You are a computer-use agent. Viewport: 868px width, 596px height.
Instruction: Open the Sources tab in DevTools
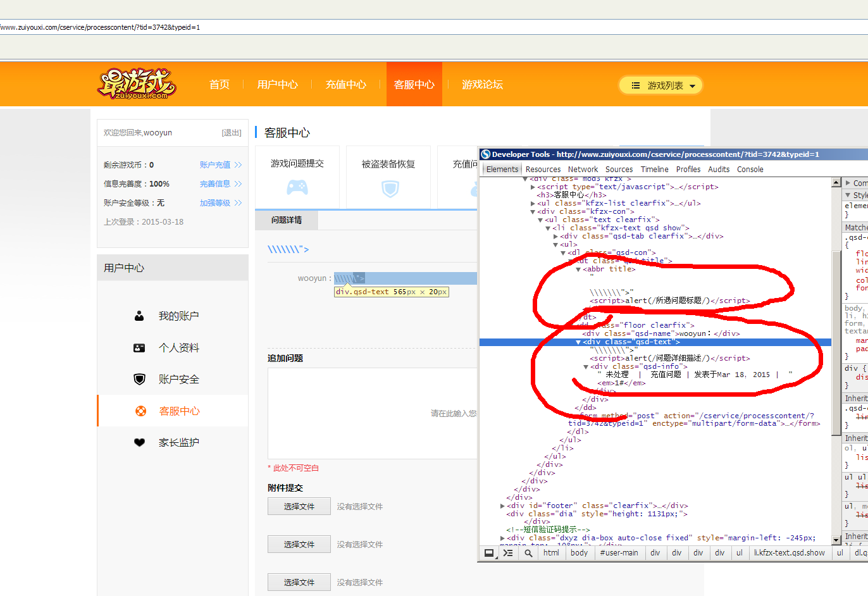click(619, 170)
